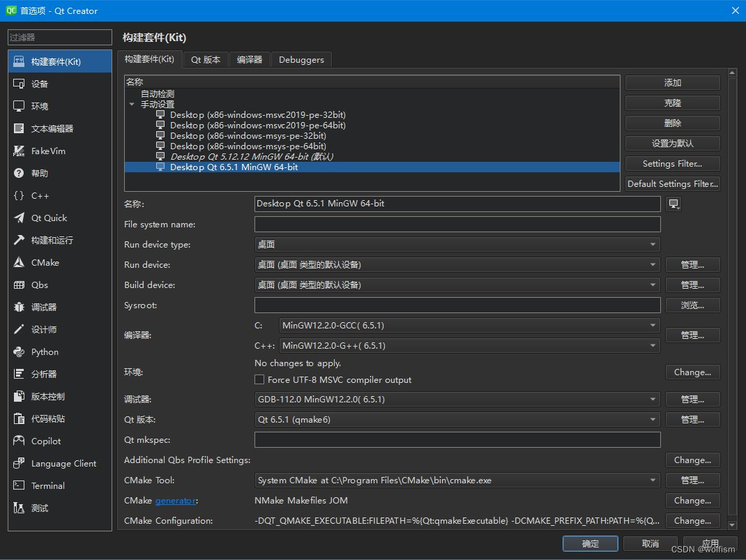This screenshot has width=746, height=560.
Task: Click Change... for CMake Configuration
Action: [x=692, y=520]
